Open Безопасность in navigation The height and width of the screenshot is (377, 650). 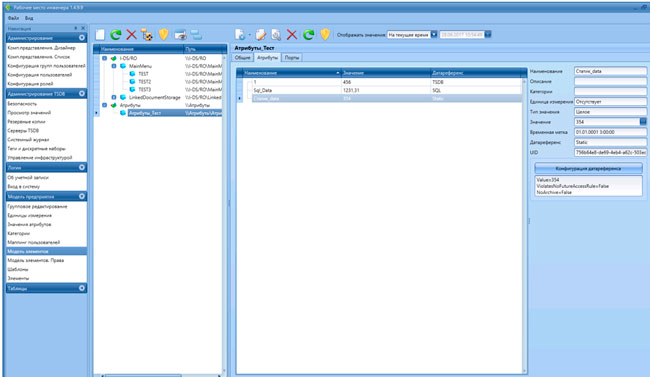[x=22, y=104]
